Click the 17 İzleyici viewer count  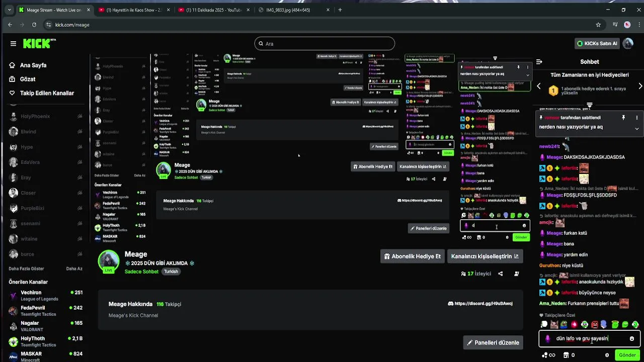tap(476, 274)
